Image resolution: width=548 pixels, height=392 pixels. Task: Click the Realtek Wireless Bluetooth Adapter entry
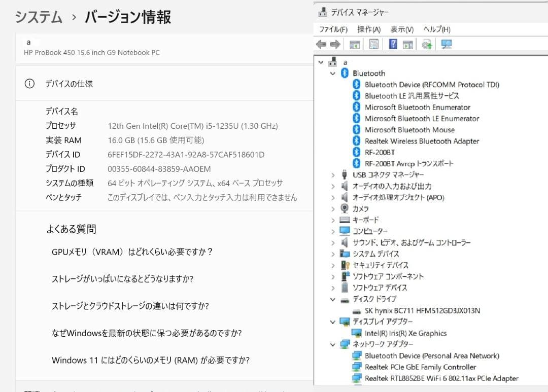[x=420, y=141]
